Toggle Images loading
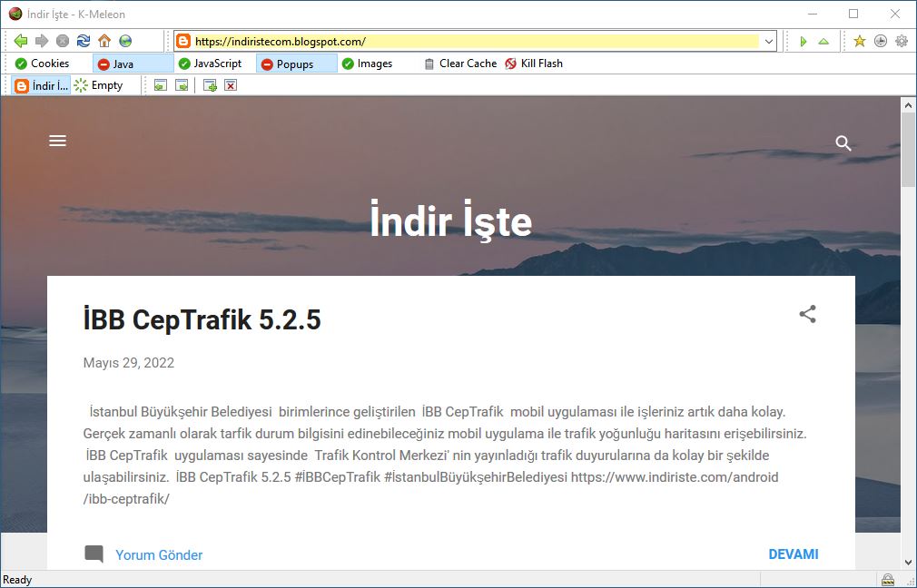The width and height of the screenshot is (917, 588). [x=368, y=64]
